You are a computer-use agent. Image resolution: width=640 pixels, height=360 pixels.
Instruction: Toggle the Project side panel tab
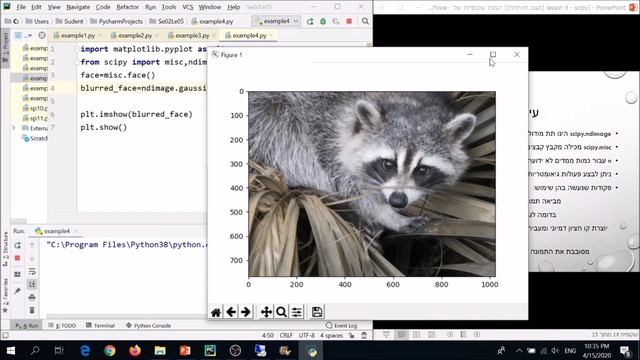[x=5, y=47]
